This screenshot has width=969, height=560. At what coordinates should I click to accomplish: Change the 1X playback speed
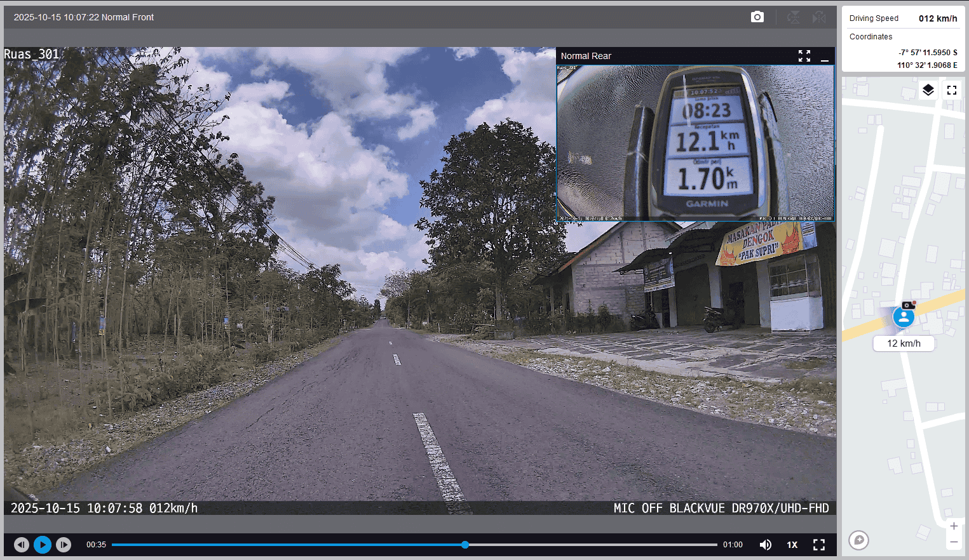coord(792,545)
